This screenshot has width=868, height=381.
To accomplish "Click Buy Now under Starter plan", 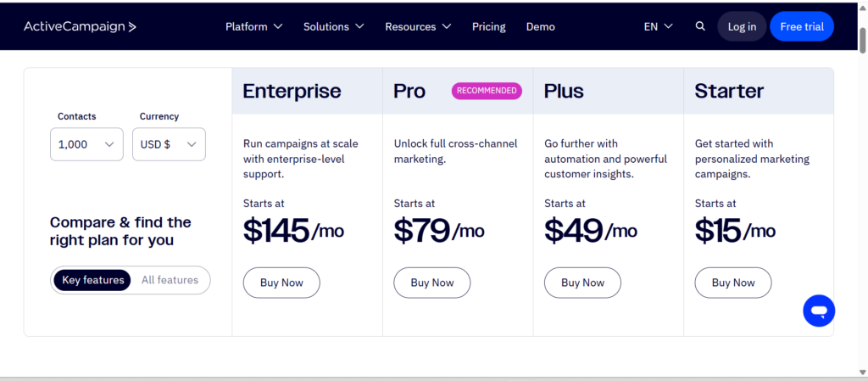I will pyautogui.click(x=733, y=283).
